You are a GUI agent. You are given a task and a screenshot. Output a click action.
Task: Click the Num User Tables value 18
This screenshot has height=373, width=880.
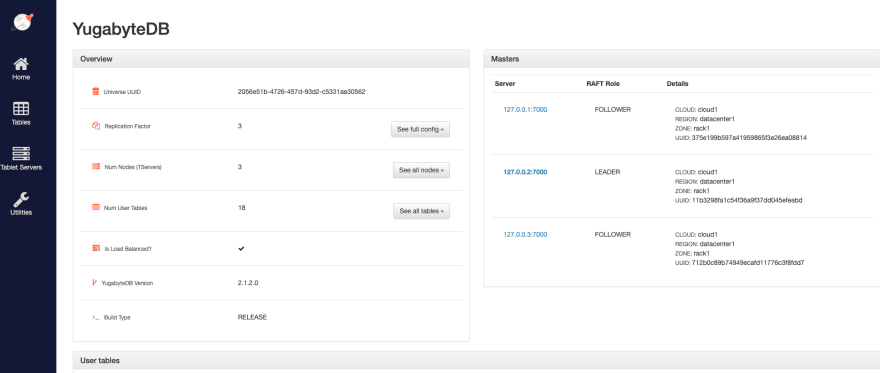tap(241, 208)
